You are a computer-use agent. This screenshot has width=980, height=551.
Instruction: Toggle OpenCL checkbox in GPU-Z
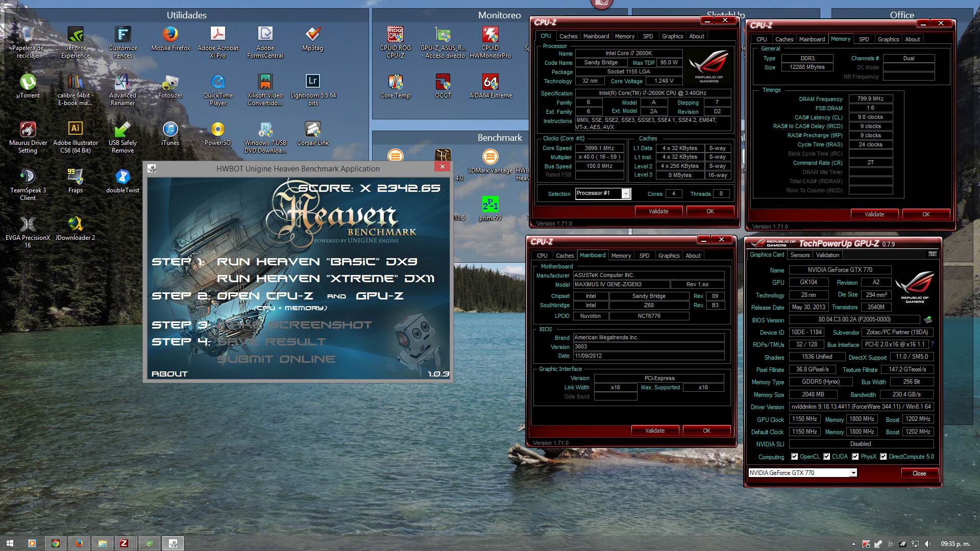tap(794, 457)
